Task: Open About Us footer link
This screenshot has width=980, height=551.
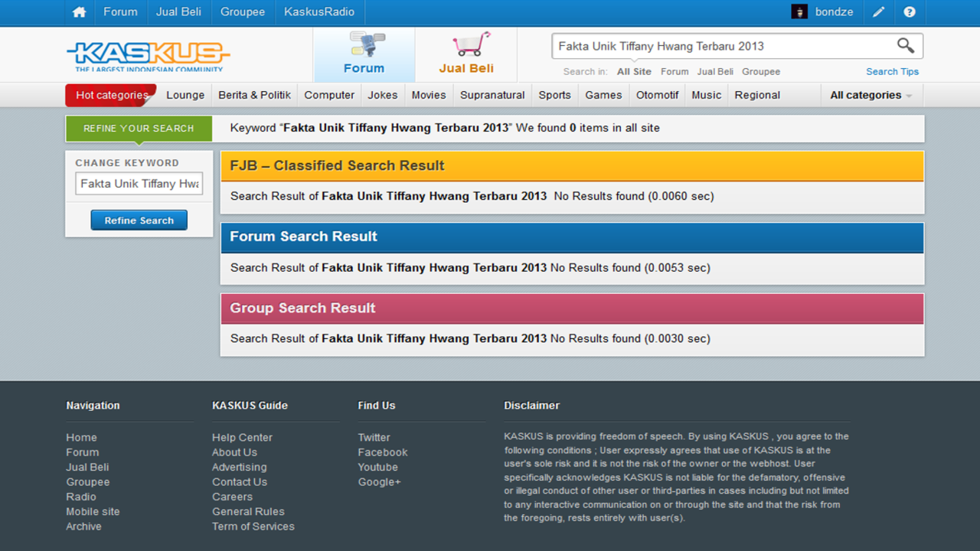Action: pyautogui.click(x=234, y=452)
